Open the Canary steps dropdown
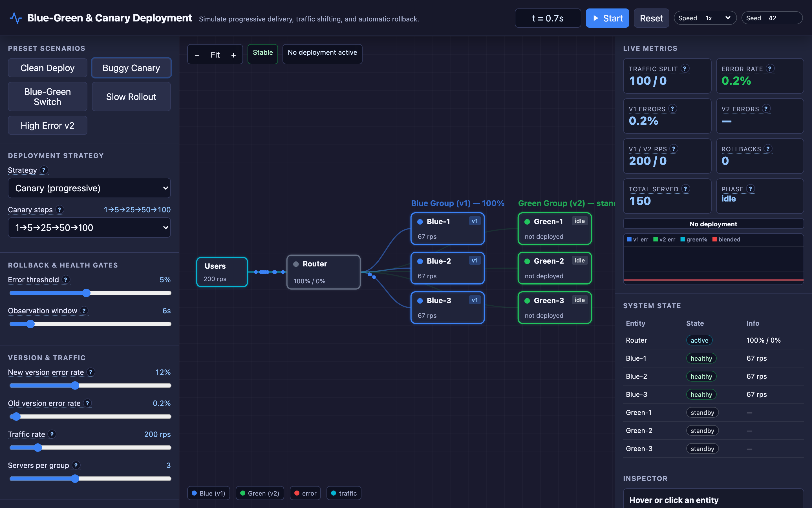The image size is (812, 508). click(x=89, y=227)
